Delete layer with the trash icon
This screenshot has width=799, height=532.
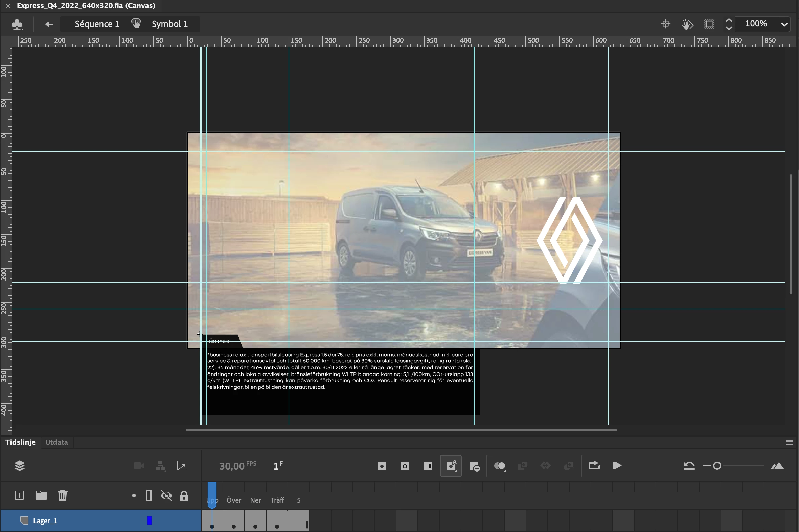[63, 495]
